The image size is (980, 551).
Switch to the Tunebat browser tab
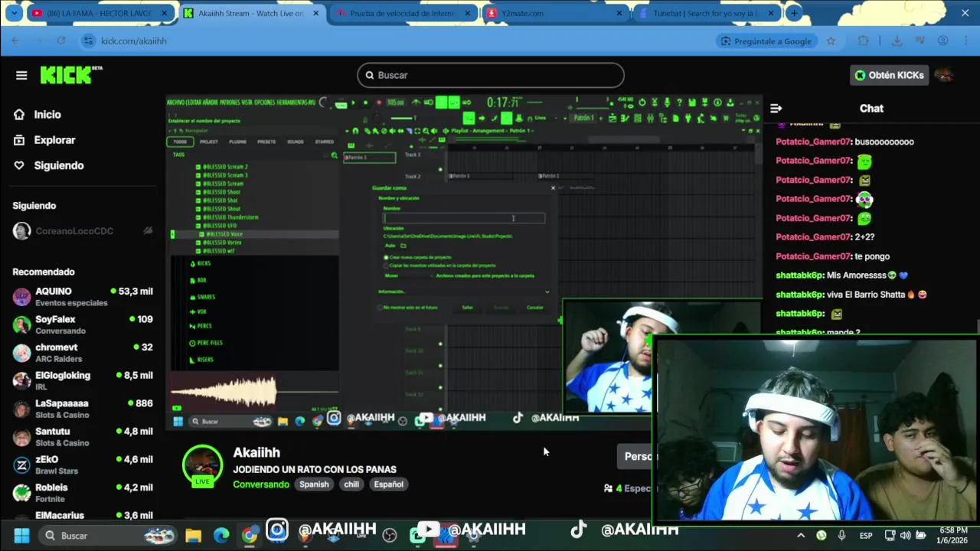click(x=706, y=13)
